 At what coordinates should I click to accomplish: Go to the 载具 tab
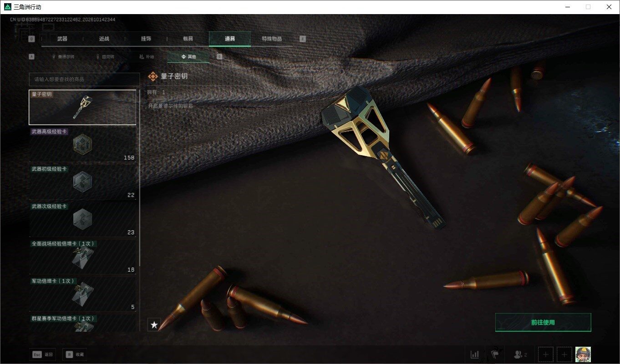(x=188, y=39)
